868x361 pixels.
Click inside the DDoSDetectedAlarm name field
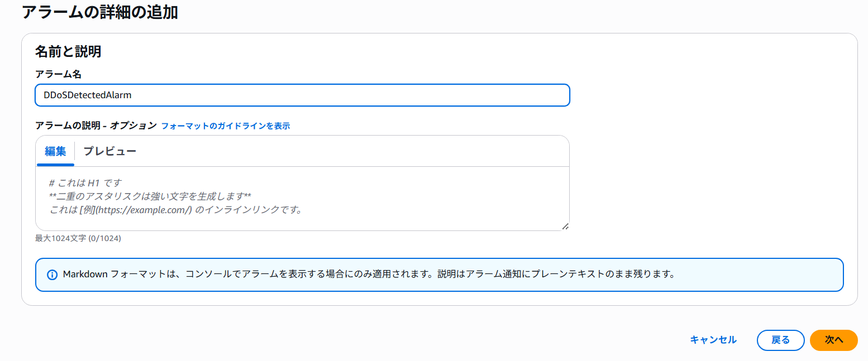click(x=302, y=95)
